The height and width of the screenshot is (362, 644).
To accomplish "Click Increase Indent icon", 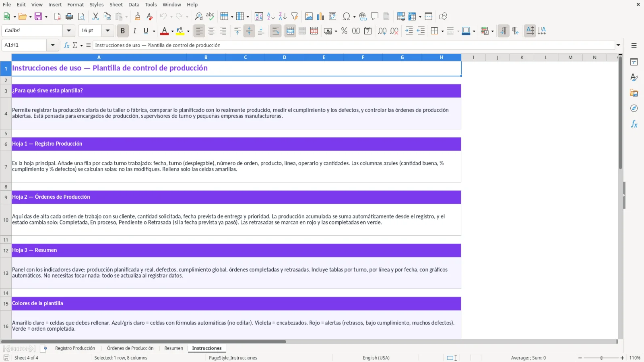I will click(409, 31).
